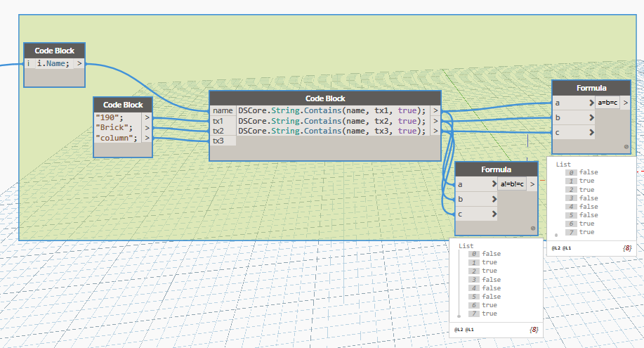
Task: Click input port a on the a=b=c Formula
Action: 570,103
